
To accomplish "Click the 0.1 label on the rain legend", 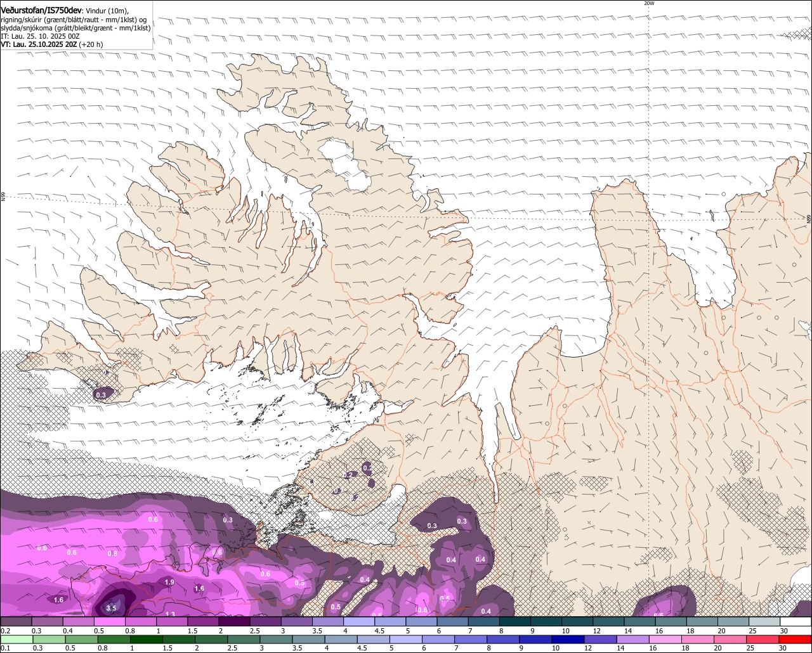I will point(6,648).
